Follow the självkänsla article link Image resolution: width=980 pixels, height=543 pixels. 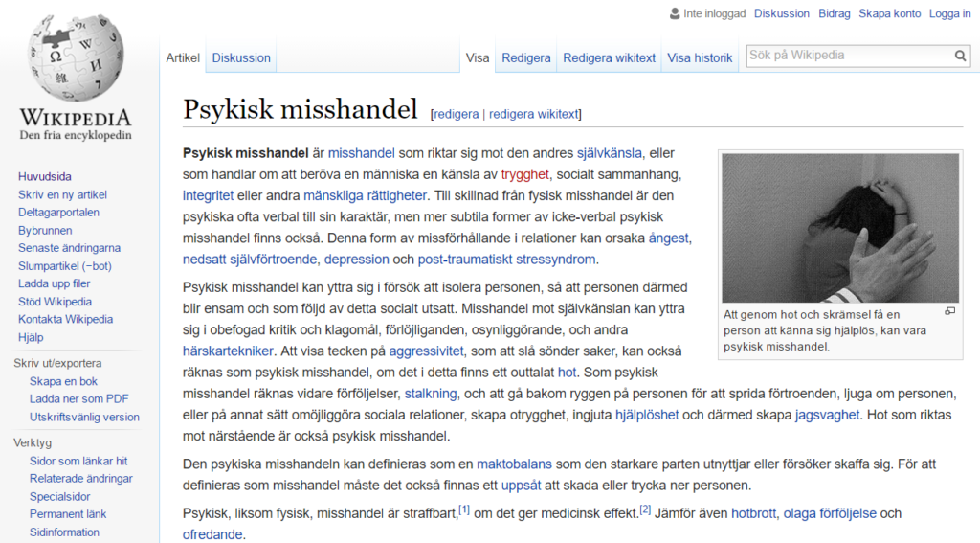pyautogui.click(x=609, y=153)
